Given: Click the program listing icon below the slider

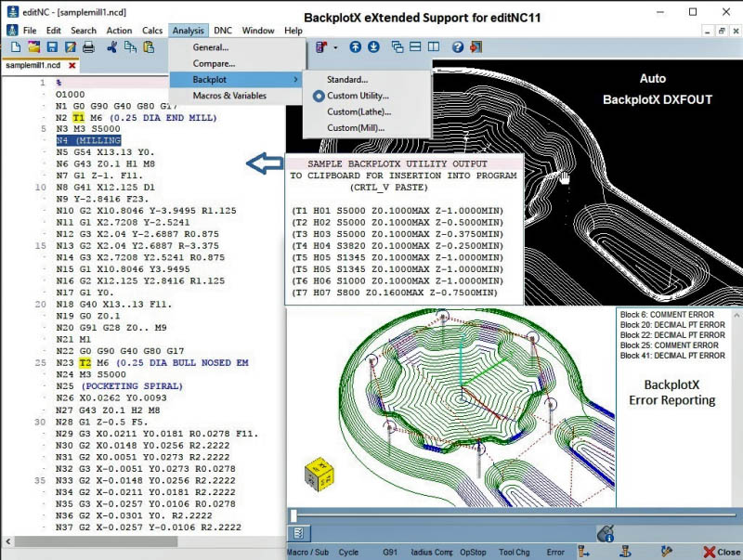Looking at the screenshot, I should tap(298, 533).
